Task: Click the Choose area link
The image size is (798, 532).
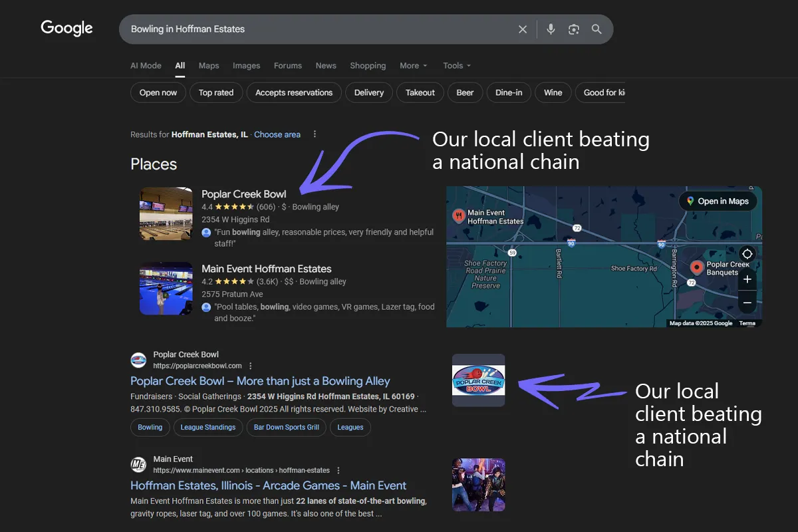Action: coord(277,134)
